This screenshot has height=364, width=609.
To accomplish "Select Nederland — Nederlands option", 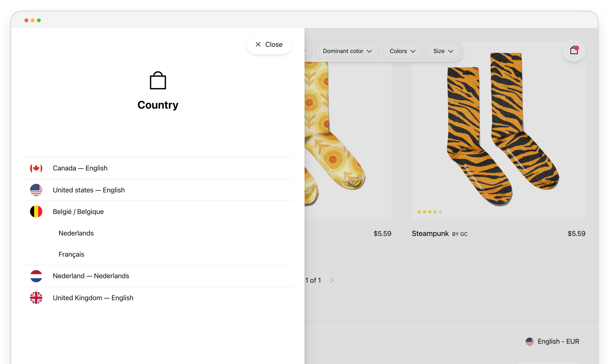I will [x=91, y=276].
